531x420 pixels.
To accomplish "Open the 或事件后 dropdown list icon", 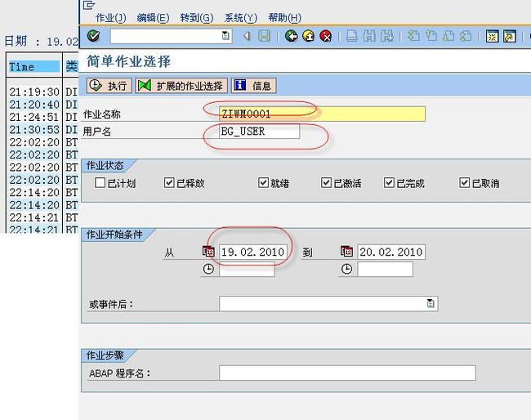I will tap(431, 303).
